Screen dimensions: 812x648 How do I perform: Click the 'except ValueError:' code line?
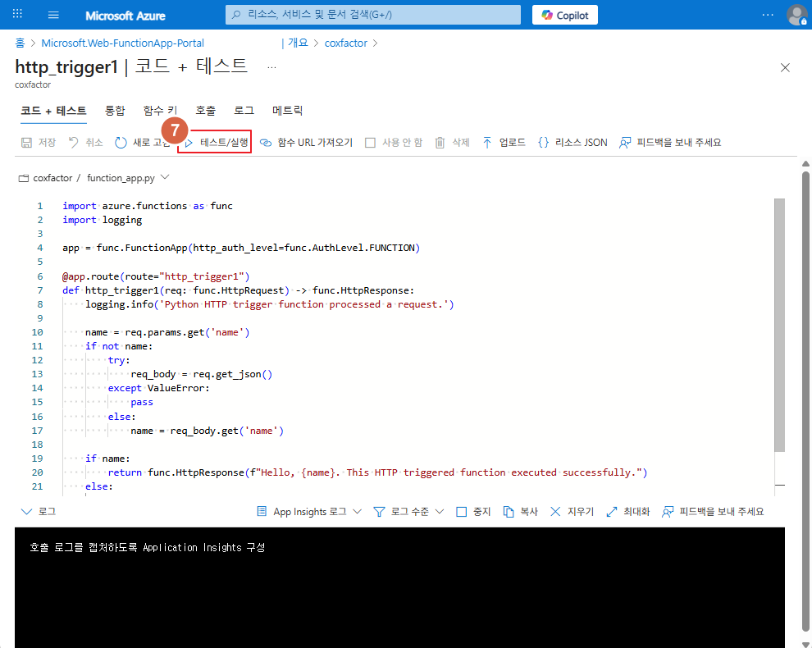click(158, 388)
